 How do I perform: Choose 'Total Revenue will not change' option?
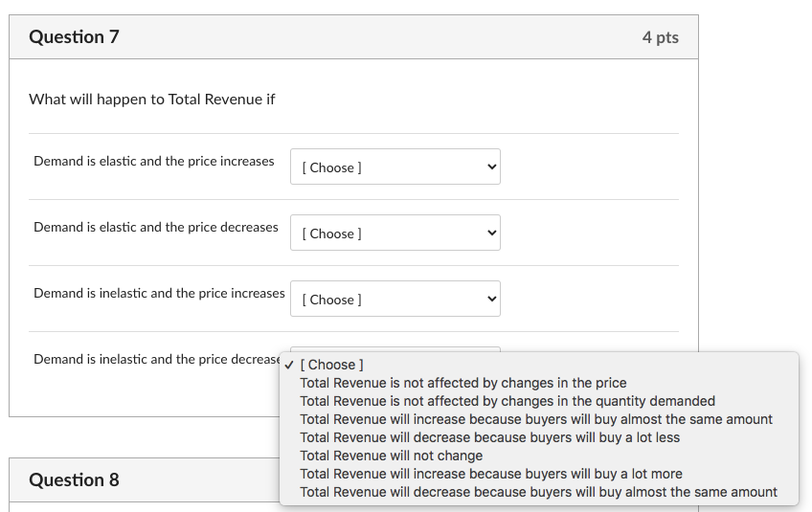[538, 456]
